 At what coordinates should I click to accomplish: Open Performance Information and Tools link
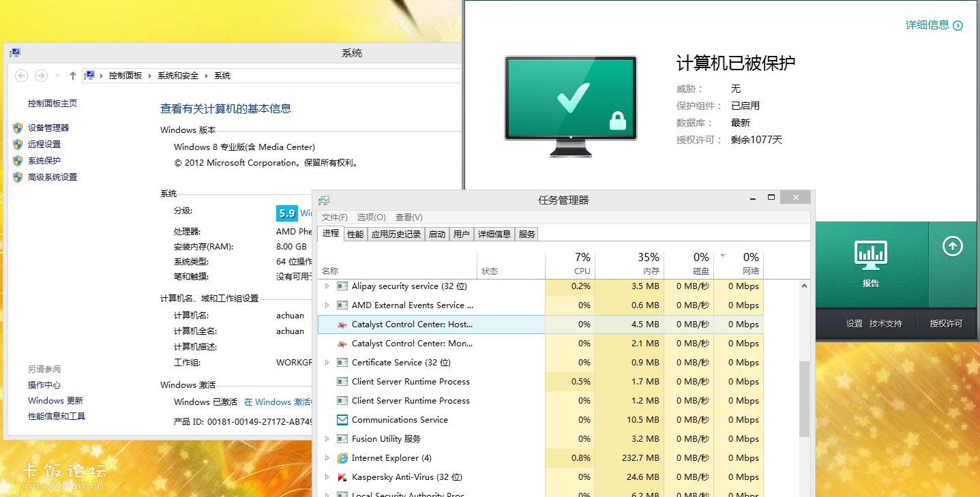(57, 417)
